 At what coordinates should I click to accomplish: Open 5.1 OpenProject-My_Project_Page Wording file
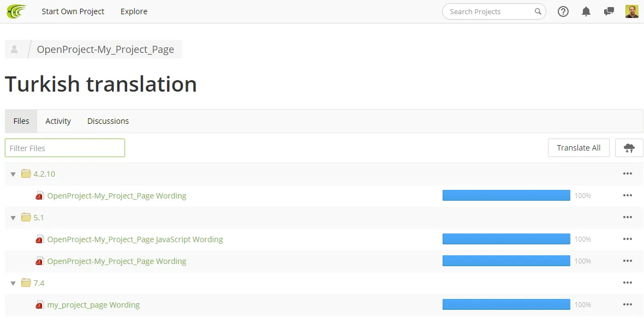tap(117, 261)
